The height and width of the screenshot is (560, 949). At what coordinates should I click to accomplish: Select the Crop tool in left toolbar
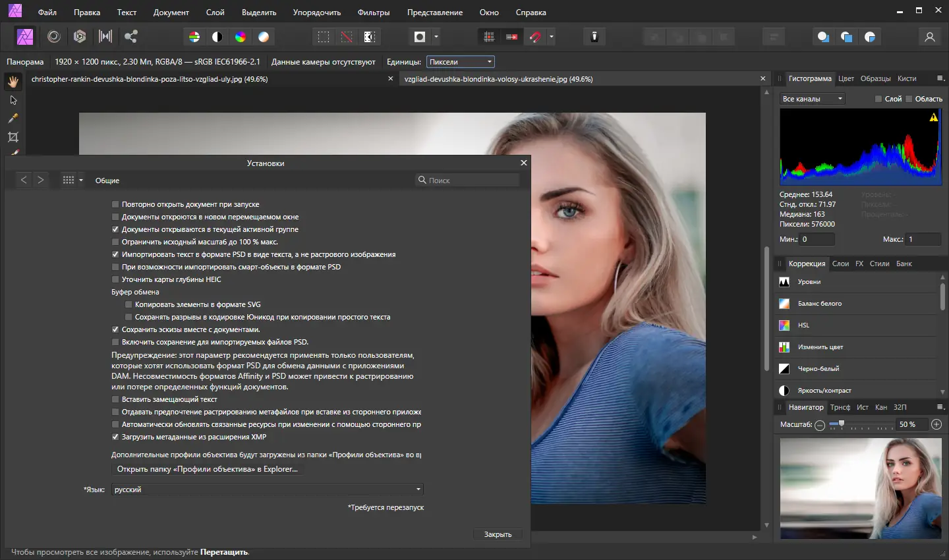pos(13,137)
